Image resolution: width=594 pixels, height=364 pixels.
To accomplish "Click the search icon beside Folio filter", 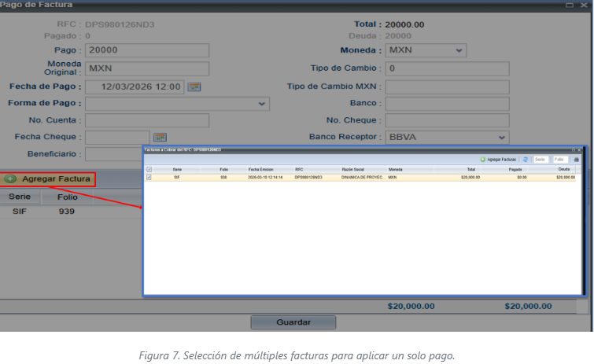I will [576, 160].
